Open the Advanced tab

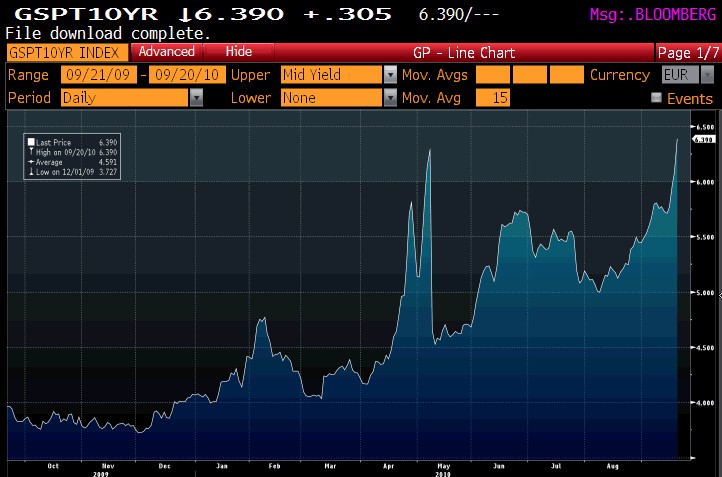(166, 52)
